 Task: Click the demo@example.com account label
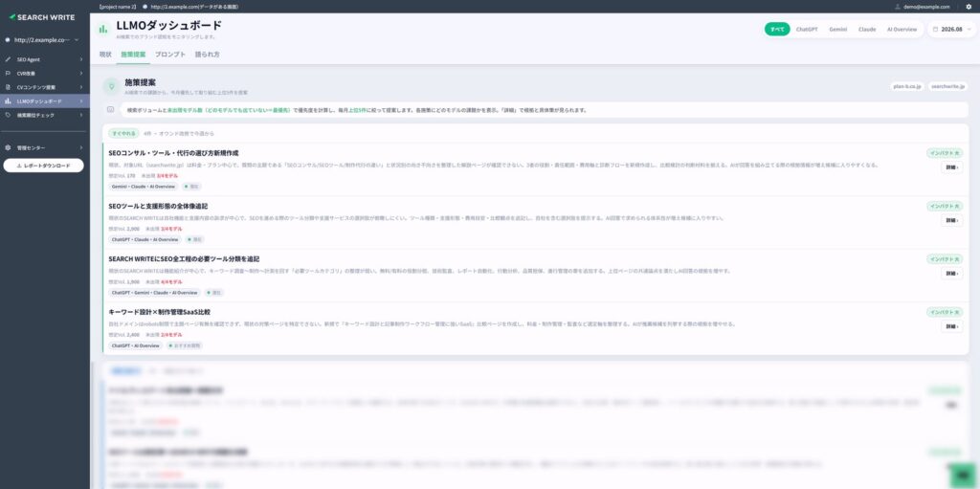point(926,7)
